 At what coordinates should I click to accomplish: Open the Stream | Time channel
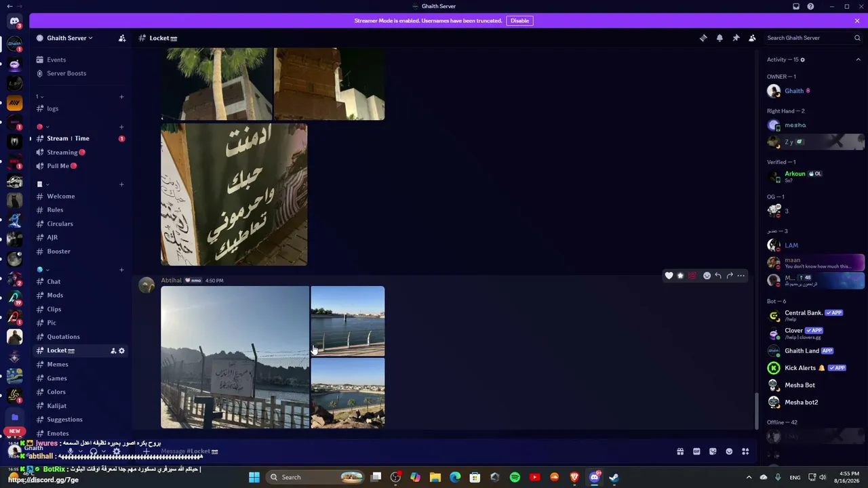pyautogui.click(x=68, y=138)
